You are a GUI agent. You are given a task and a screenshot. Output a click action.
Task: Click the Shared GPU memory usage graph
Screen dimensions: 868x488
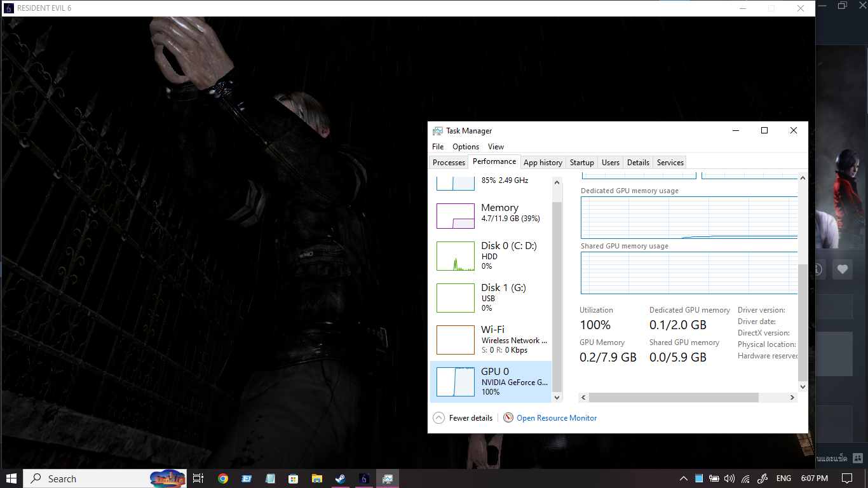pos(689,273)
